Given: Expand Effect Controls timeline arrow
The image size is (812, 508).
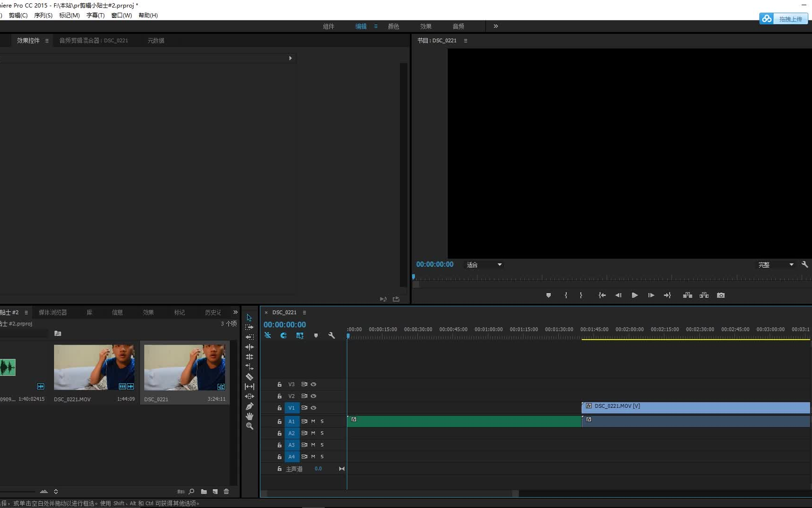Looking at the screenshot, I should [x=290, y=58].
